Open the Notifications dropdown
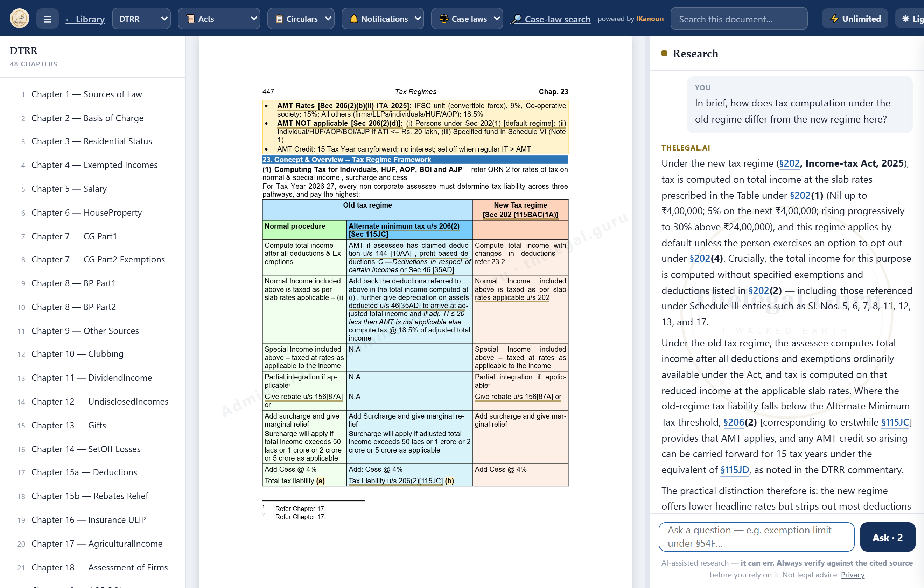The width and height of the screenshot is (924, 588). 383,19
